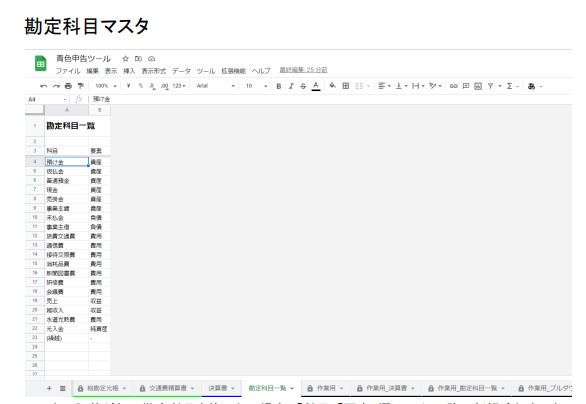
Task: Open the ファイル menu
Action: click(68, 71)
